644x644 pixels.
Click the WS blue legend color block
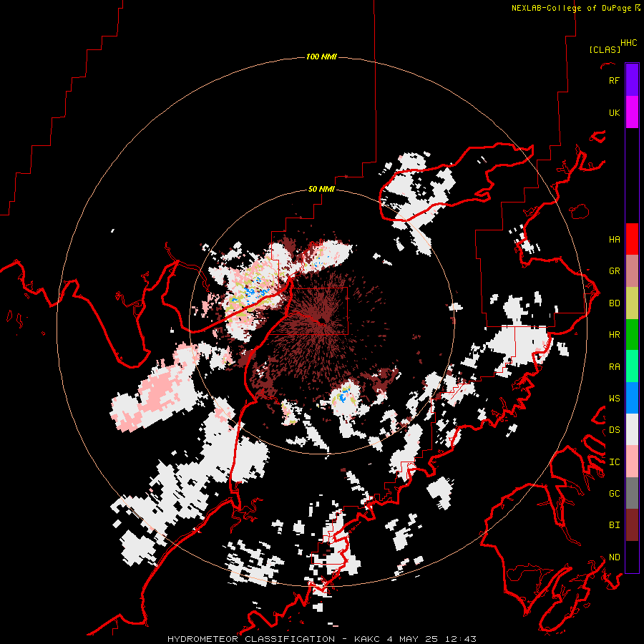[x=632, y=398]
